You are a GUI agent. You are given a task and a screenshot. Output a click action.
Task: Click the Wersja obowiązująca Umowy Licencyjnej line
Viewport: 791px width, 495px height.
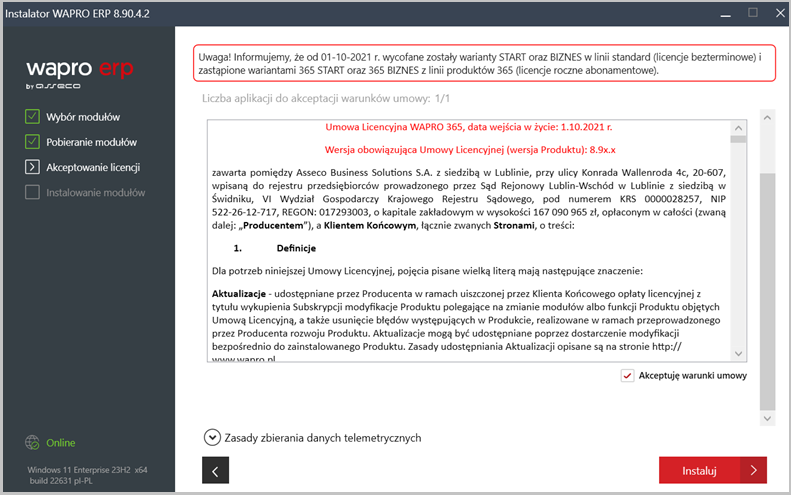470,150
